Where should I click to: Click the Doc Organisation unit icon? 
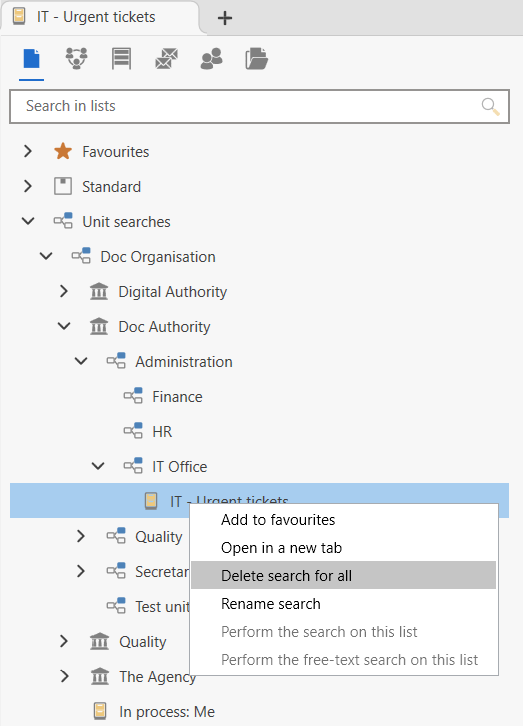[x=81, y=256]
